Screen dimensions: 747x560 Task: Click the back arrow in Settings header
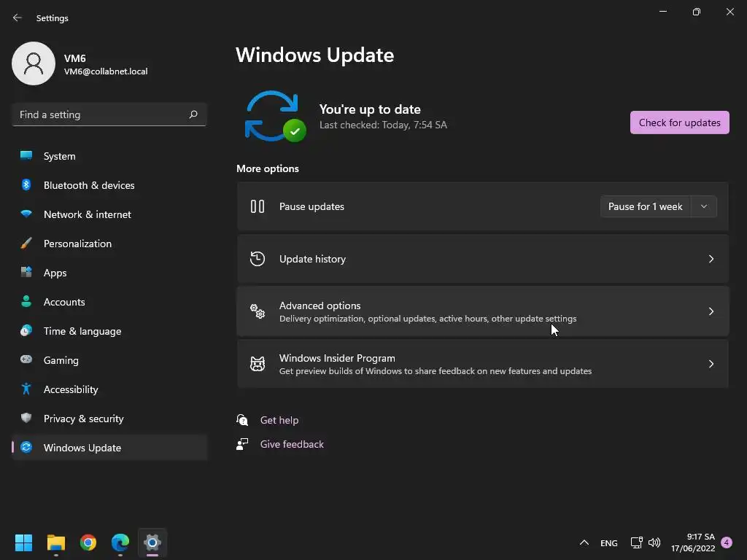pyautogui.click(x=18, y=17)
